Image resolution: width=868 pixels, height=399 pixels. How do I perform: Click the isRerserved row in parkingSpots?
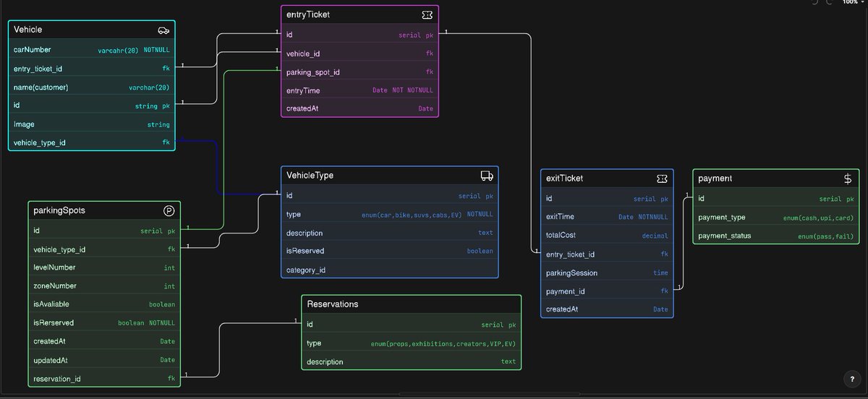(105, 323)
